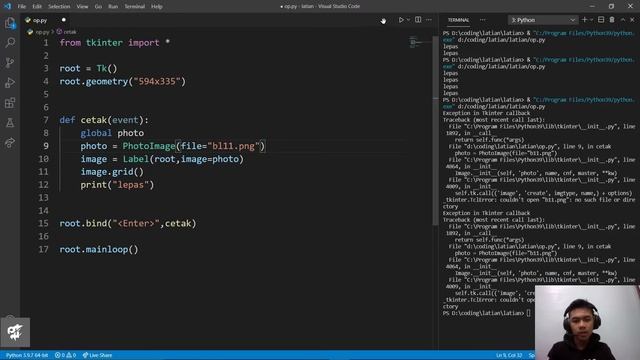Click op.py in the breadcrumb path

tap(42, 32)
